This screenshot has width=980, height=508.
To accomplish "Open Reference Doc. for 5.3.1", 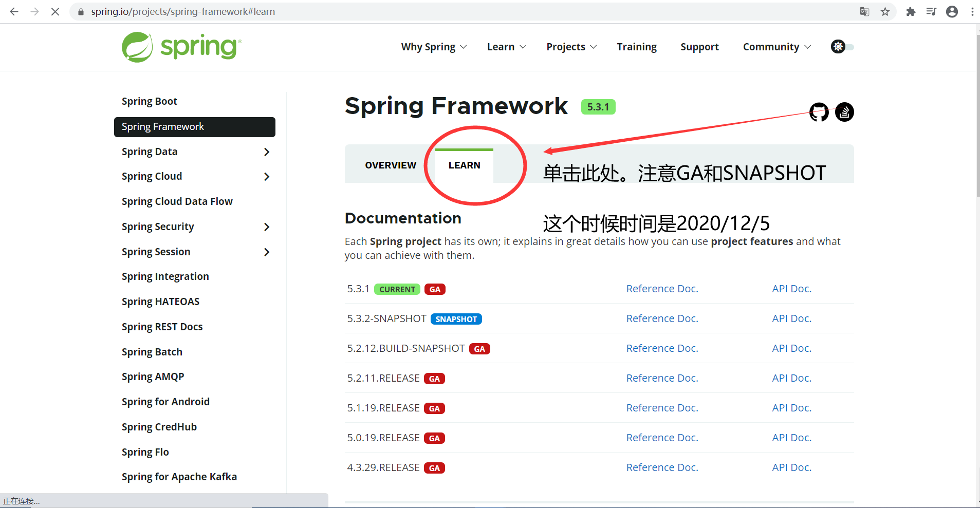I will point(662,289).
